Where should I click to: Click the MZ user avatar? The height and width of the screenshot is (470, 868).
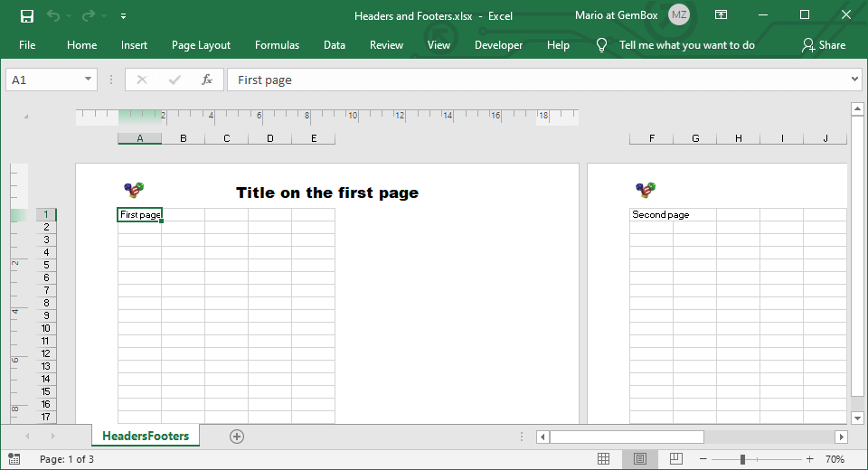[x=678, y=15]
